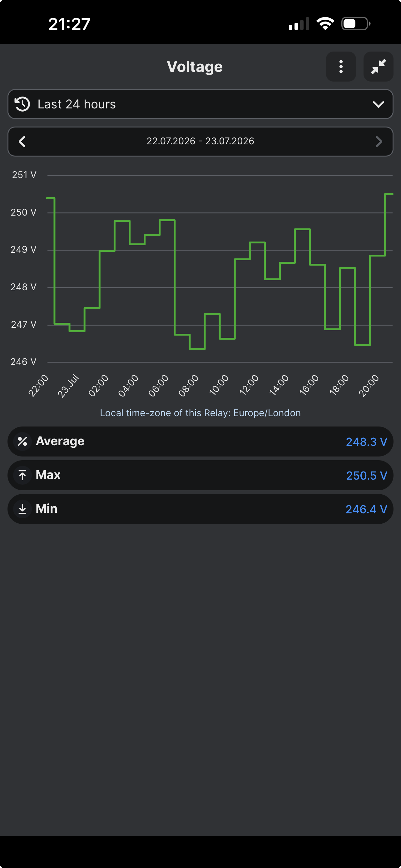Viewport: 401px width, 868px height.
Task: Collapse the chart with the minimize arrows icon
Action: point(379,66)
